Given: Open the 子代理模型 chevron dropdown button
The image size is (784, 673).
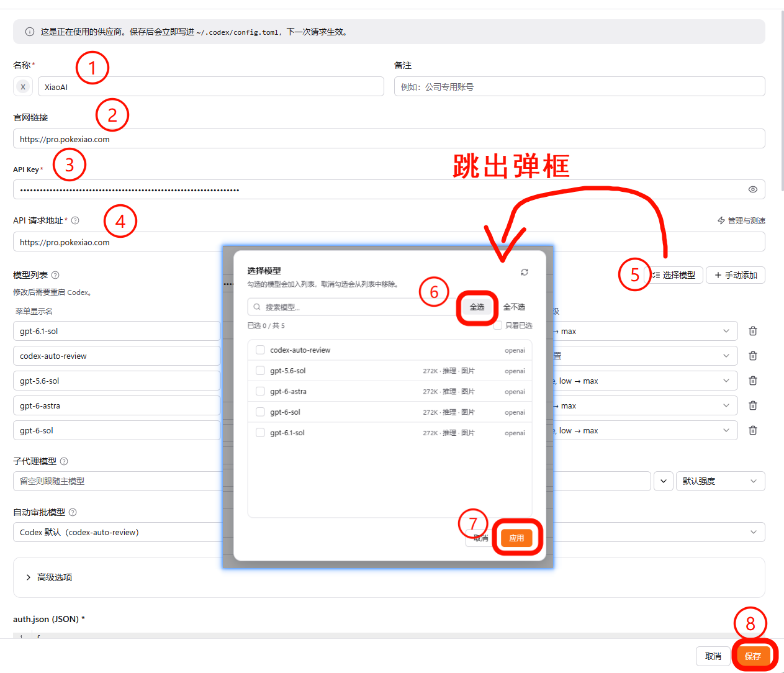Looking at the screenshot, I should click(664, 481).
